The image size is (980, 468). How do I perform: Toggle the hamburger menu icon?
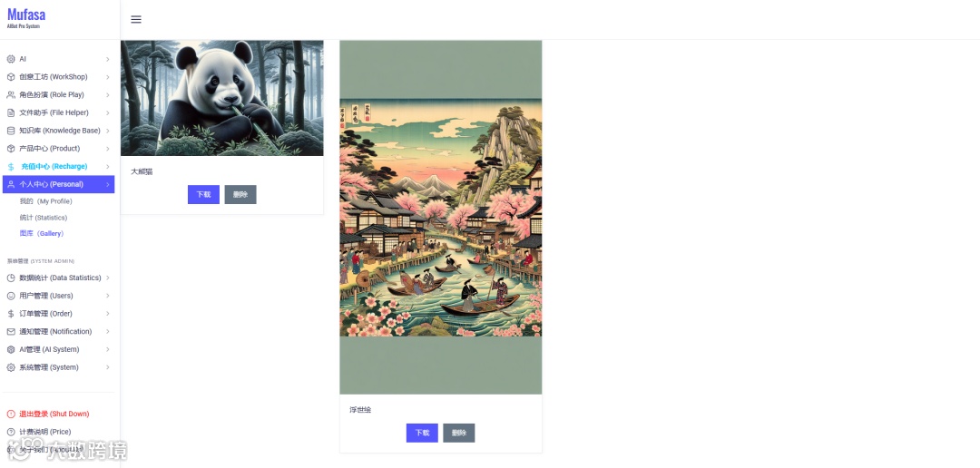pos(135,19)
